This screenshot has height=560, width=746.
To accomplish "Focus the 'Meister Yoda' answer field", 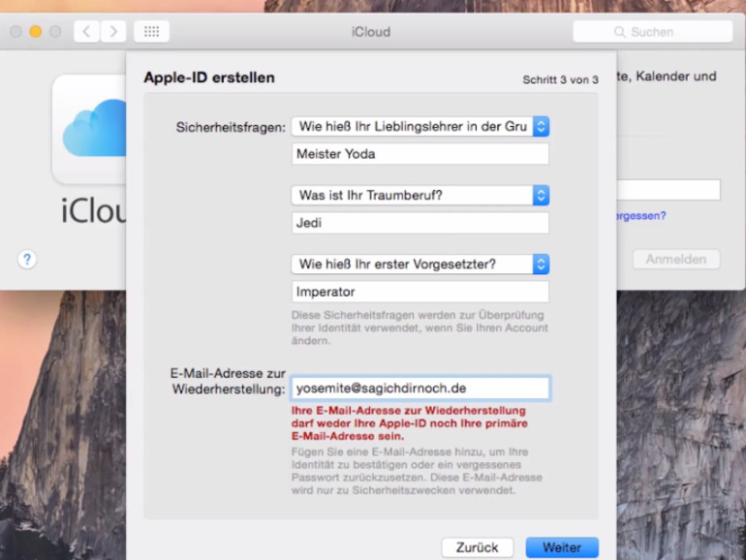I will point(420,154).
